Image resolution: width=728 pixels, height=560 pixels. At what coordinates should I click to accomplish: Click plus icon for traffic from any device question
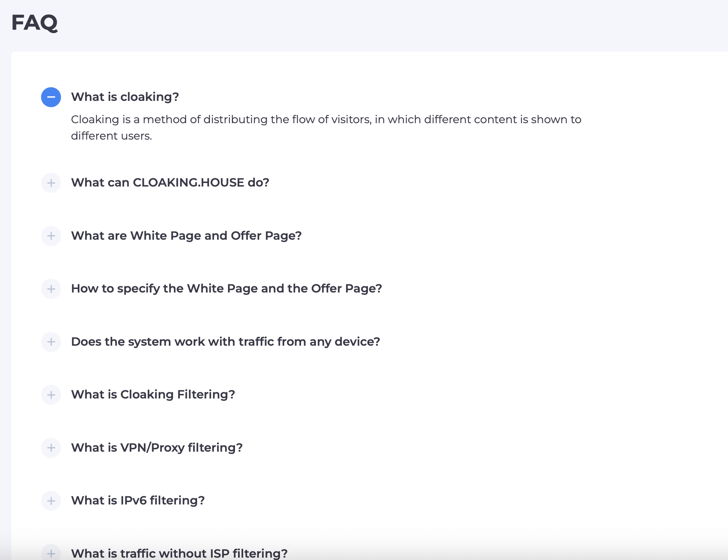[x=51, y=342]
